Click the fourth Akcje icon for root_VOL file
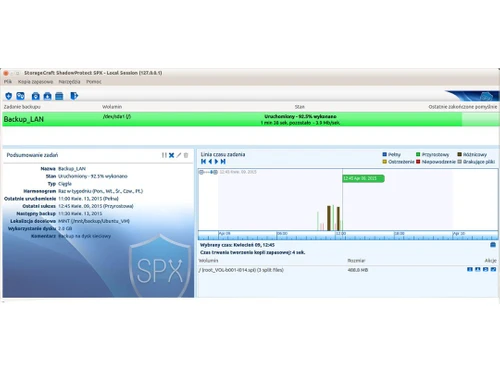The width and height of the screenshot is (500, 375). [x=493, y=269]
